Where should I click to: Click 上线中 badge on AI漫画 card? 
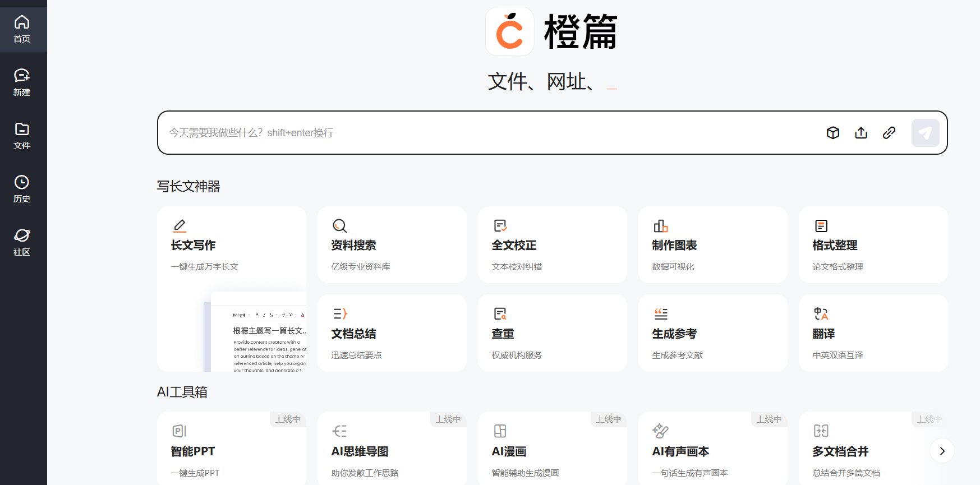609,419
